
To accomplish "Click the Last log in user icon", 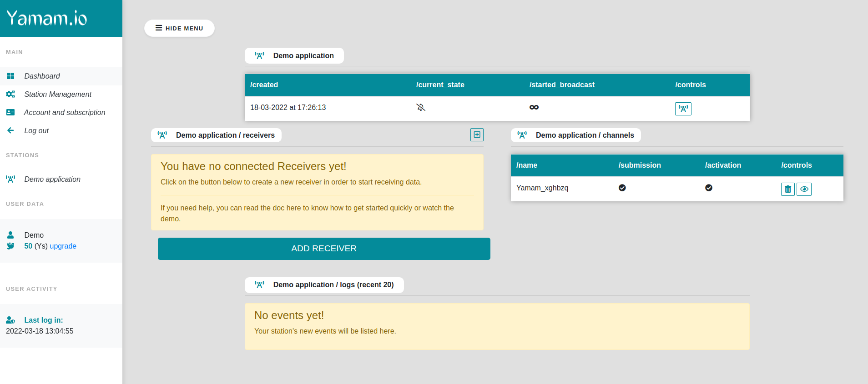I will (x=10, y=320).
